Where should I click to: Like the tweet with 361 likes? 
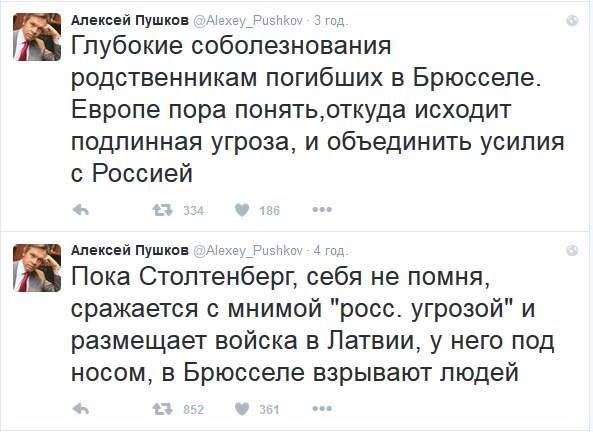pos(242,409)
